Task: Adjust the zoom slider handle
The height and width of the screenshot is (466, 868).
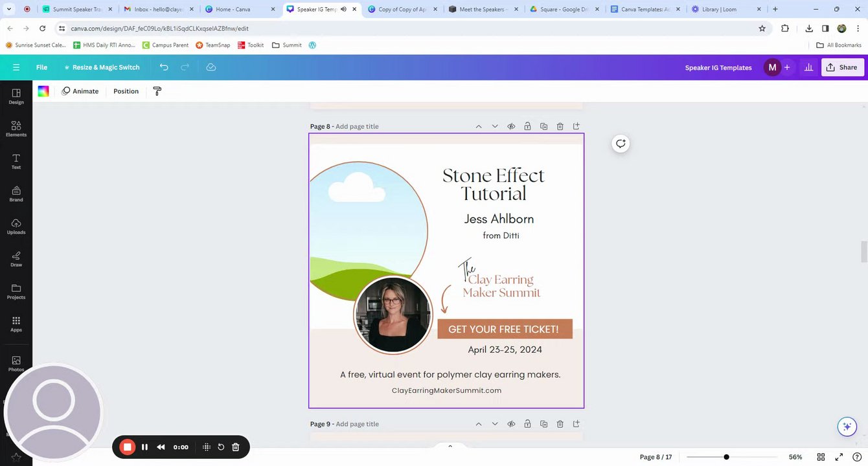Action: coord(726,457)
